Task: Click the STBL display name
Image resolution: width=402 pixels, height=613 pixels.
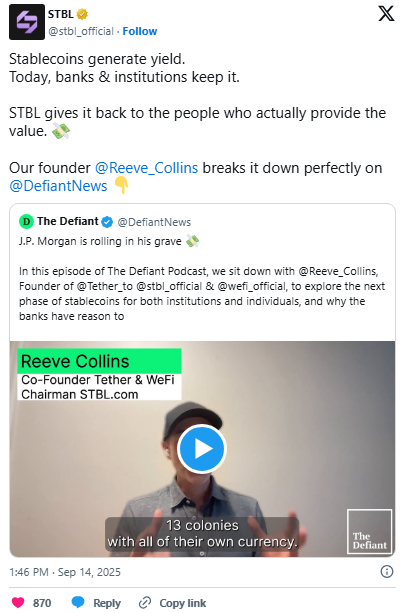Action: pos(61,14)
